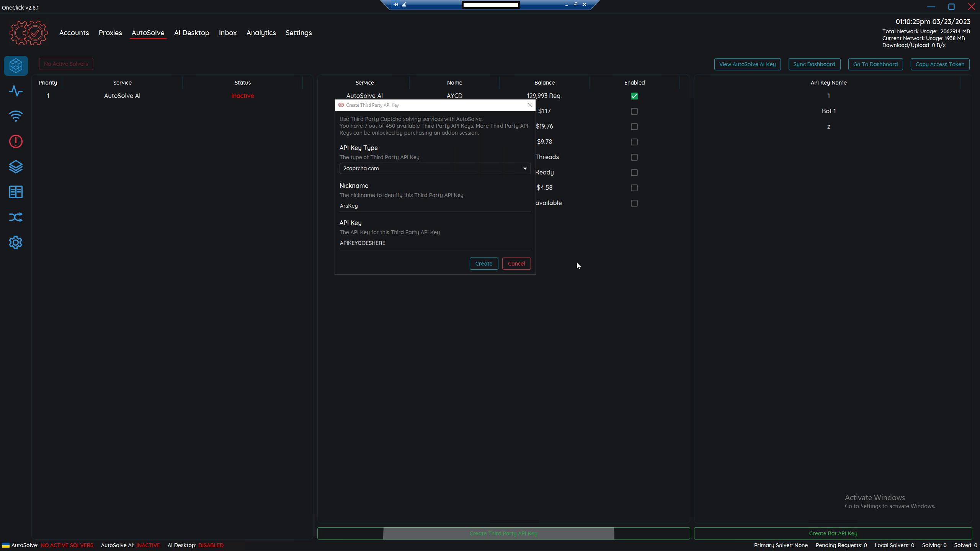
Task: Click the Create button in dialog
Action: [483, 264]
